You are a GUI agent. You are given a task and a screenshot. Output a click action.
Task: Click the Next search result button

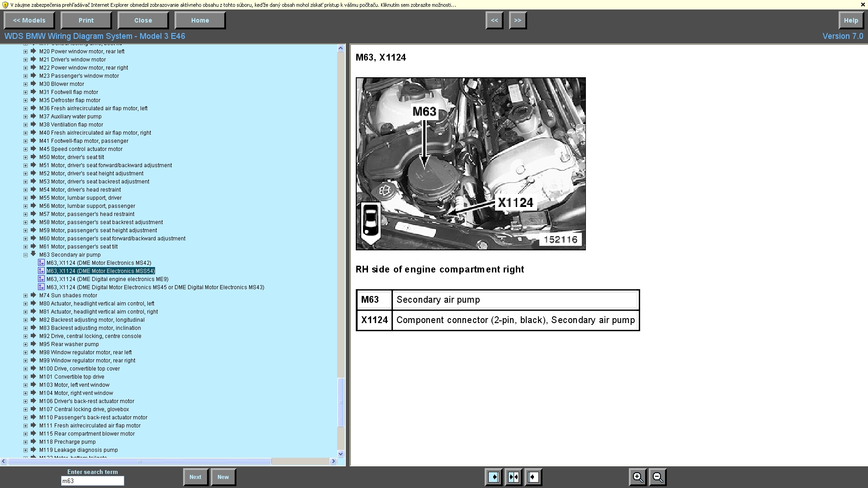coord(195,477)
